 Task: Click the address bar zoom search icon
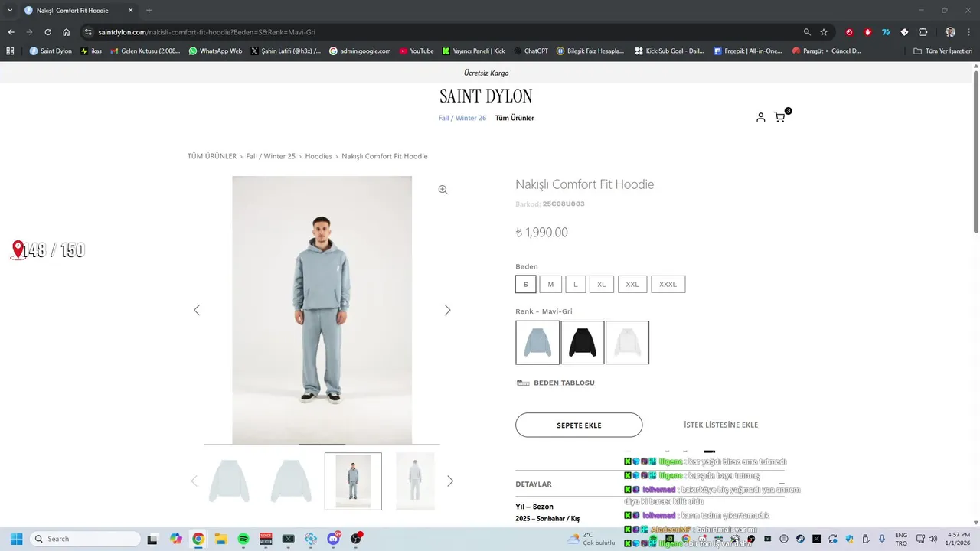[x=807, y=32]
